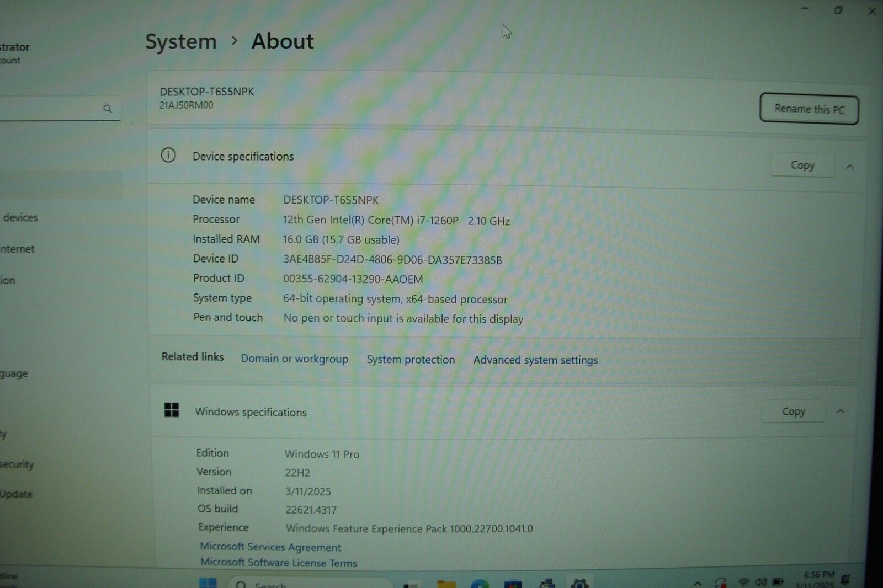Screen dimensions: 883x588
Task: Open the Wi-Fi network tray icon
Action: (744, 582)
